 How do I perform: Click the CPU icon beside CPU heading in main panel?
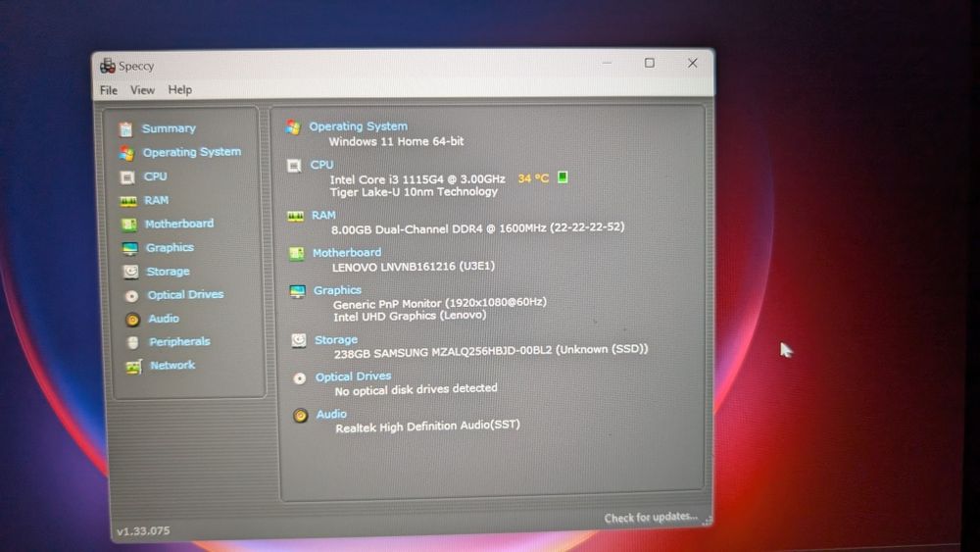tap(294, 166)
